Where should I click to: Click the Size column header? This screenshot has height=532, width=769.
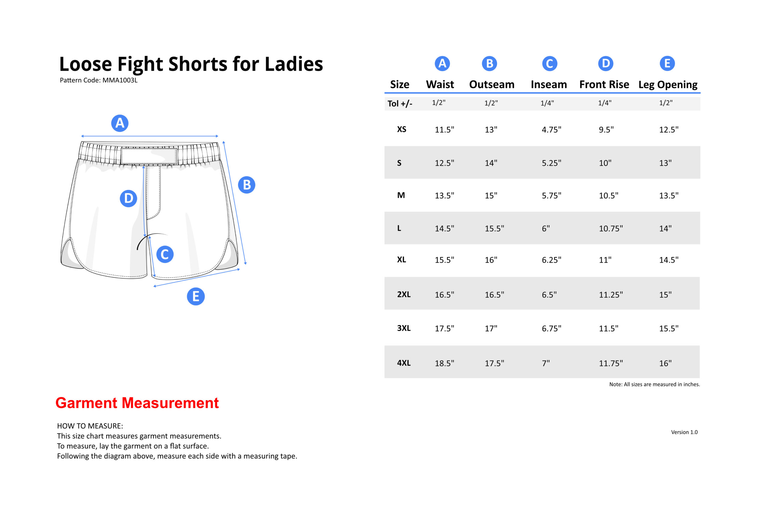coord(400,84)
